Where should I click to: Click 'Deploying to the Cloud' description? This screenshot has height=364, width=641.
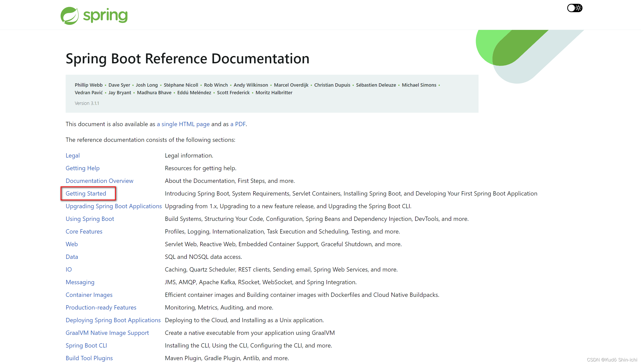coord(244,320)
